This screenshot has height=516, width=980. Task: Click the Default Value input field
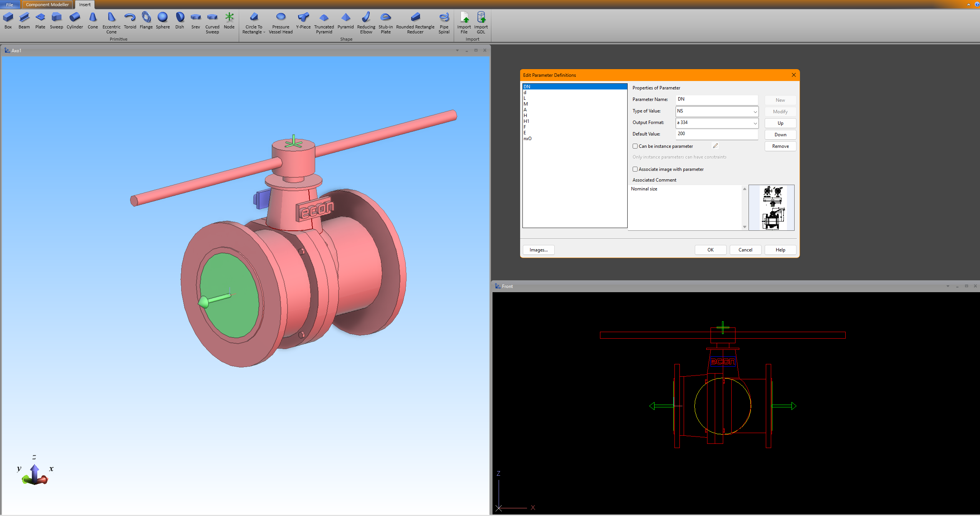tap(716, 134)
